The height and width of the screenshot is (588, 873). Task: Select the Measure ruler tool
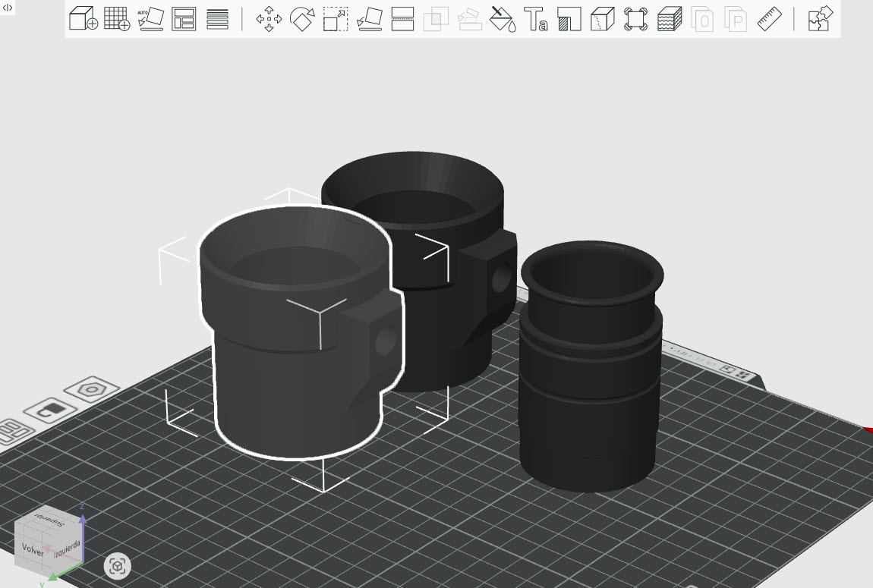click(x=770, y=19)
